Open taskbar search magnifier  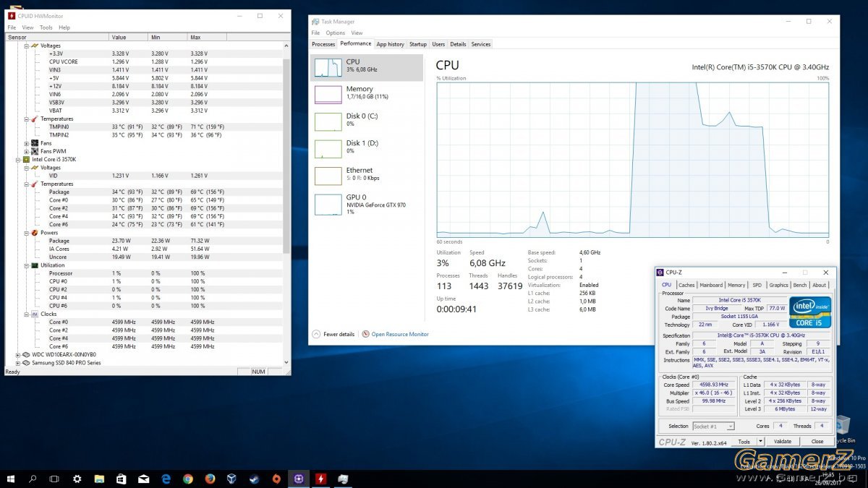click(x=33, y=479)
